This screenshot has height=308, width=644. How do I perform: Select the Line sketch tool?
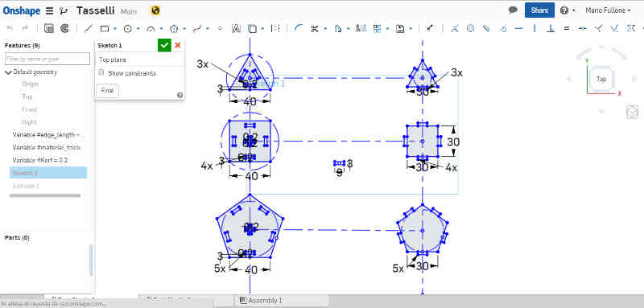(88, 28)
